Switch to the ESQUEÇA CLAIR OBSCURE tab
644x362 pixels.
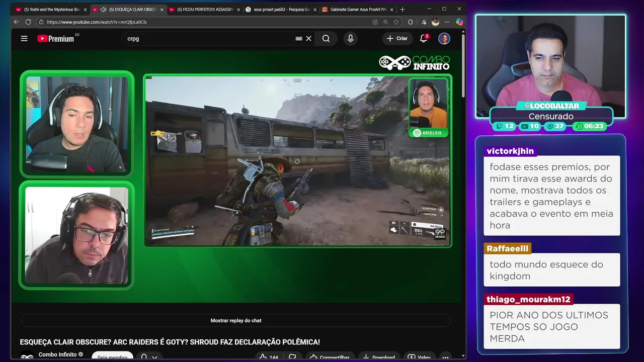click(128, 10)
